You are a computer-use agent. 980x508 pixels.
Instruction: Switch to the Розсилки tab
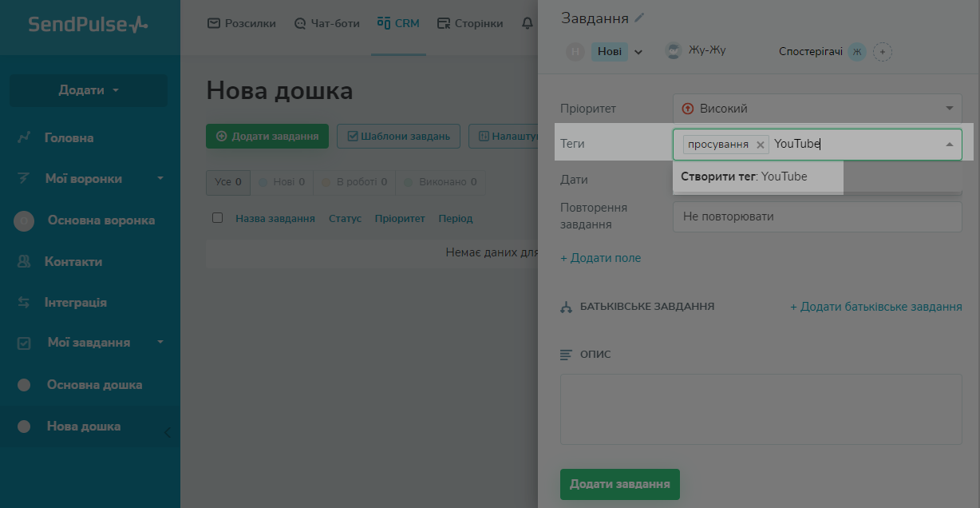click(x=241, y=24)
